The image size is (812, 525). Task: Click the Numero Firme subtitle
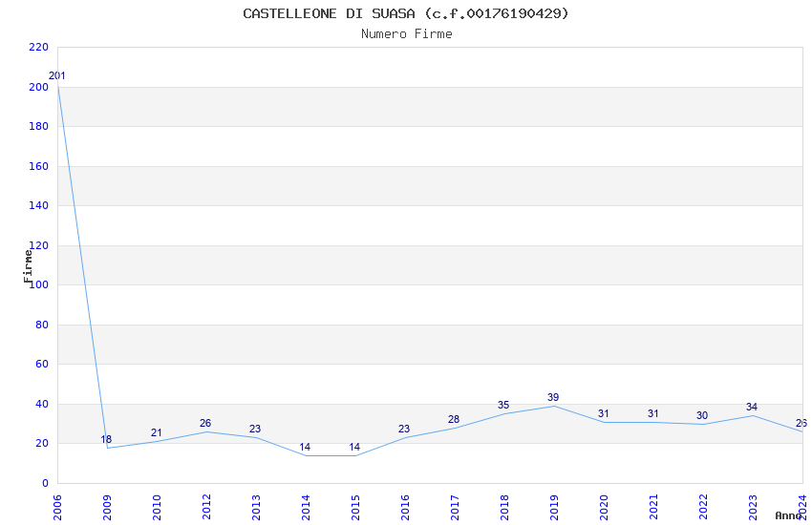tap(406, 33)
